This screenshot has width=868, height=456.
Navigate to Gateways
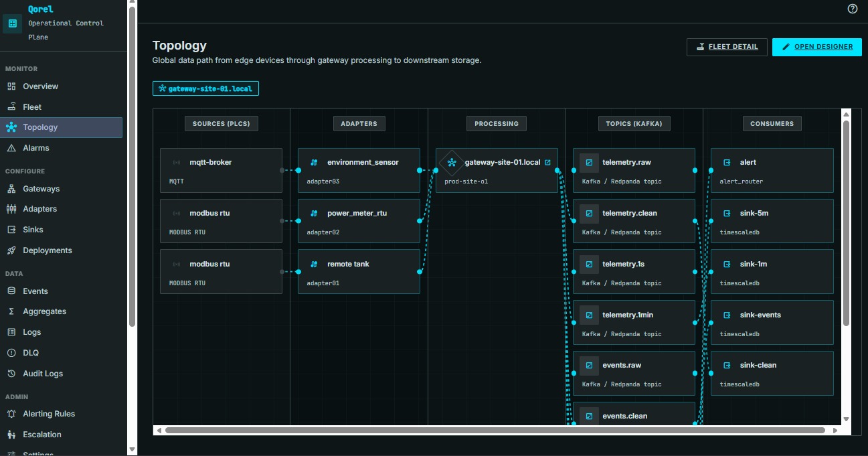coord(61,189)
